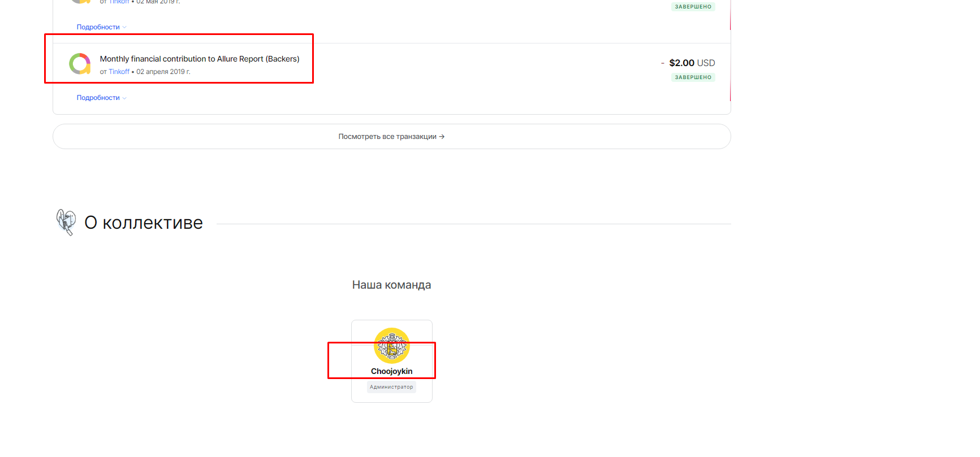Expand Подробности for the May 2019 transaction
The height and width of the screenshot is (457, 980).
tap(98, 27)
